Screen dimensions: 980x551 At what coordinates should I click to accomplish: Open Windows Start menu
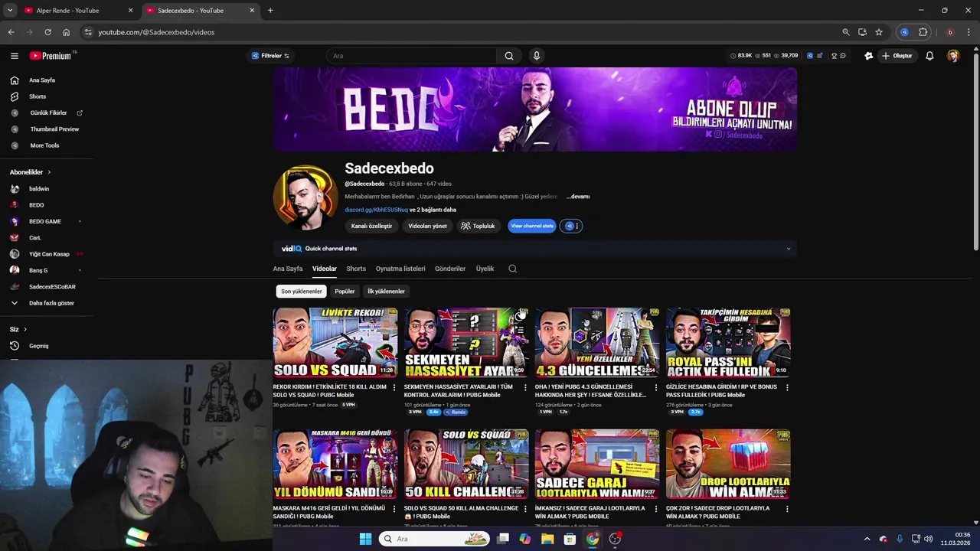(365, 539)
